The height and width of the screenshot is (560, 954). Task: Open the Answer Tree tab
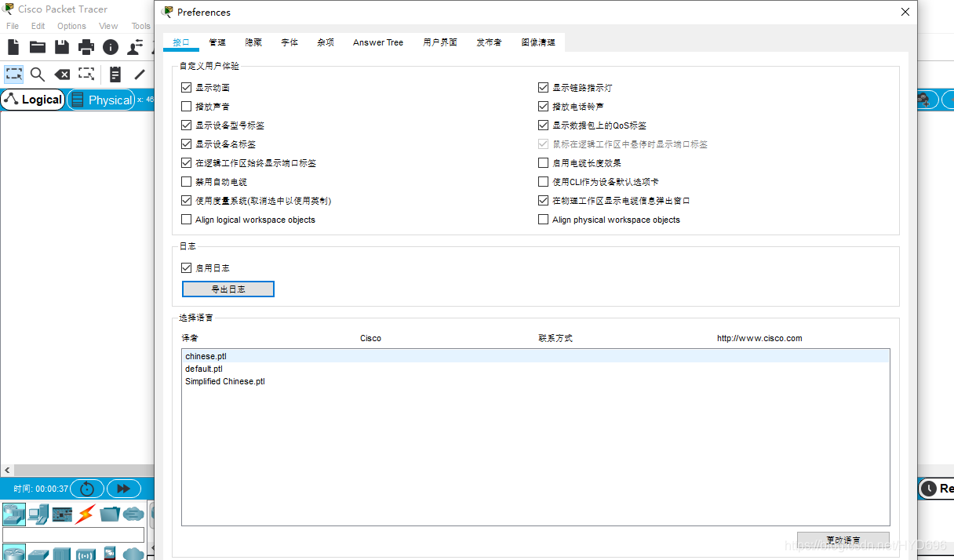tap(378, 42)
